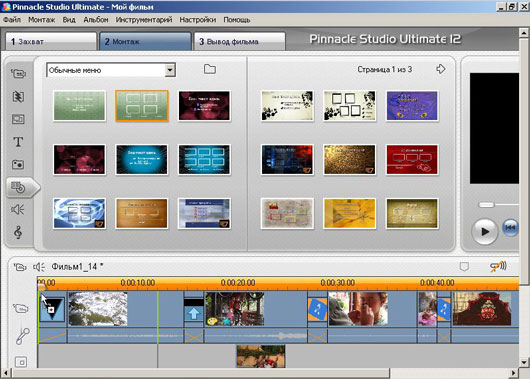The height and width of the screenshot is (379, 530).
Task: Click the horizontal scrollbar right arrow
Action: 514,373
